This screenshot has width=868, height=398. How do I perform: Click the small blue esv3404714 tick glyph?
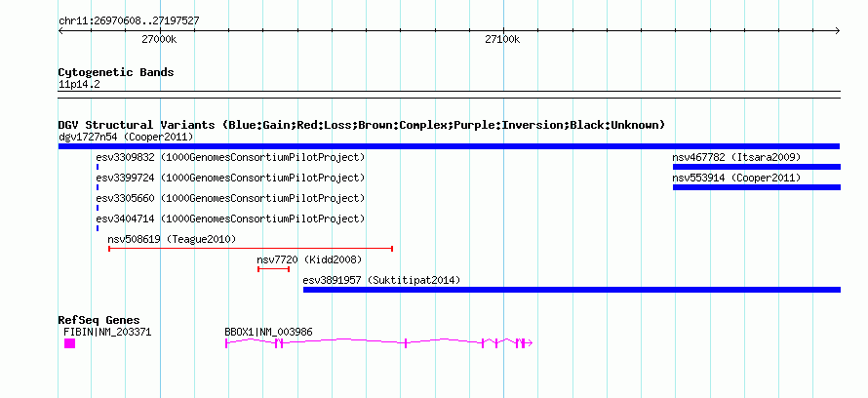coord(98,227)
